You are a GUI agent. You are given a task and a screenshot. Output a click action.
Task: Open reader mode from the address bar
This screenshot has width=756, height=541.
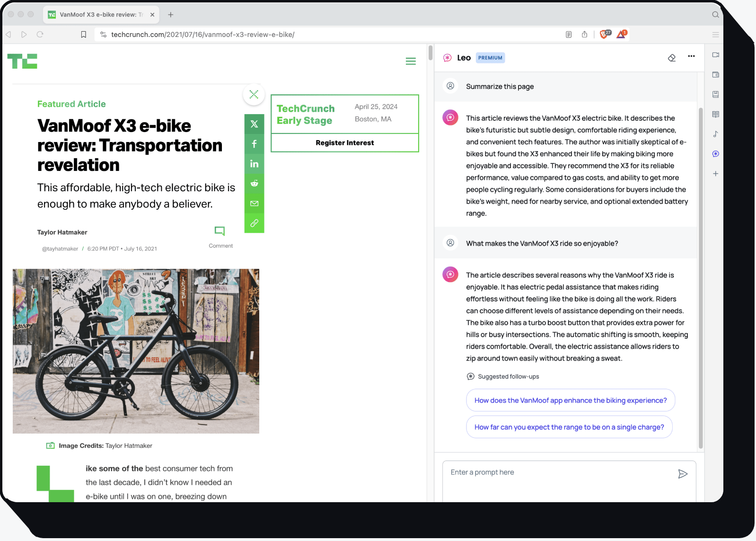pos(569,35)
